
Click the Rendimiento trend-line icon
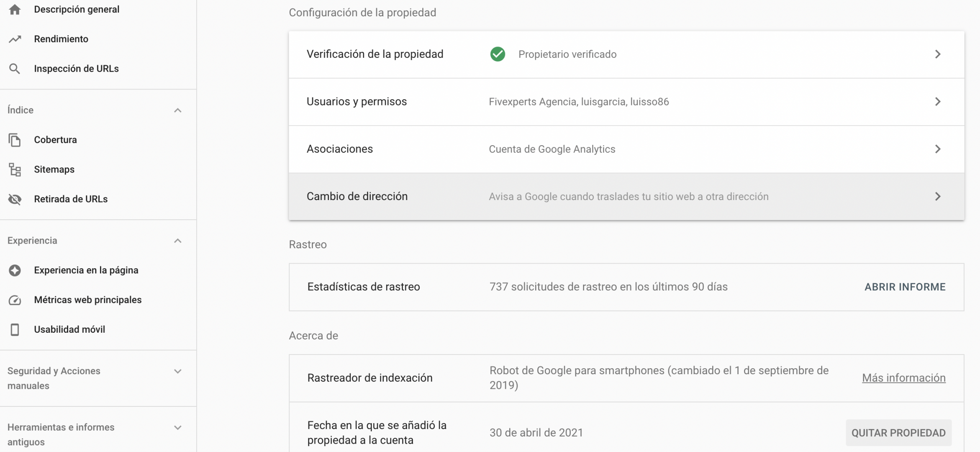click(15, 39)
